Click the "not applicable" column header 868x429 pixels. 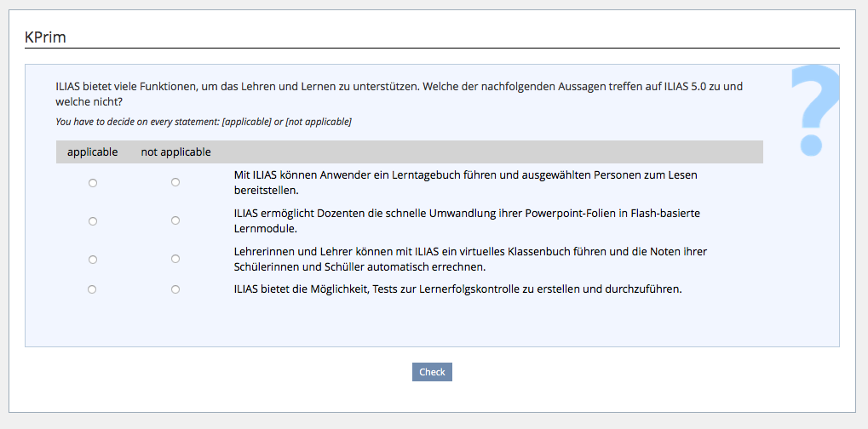(175, 152)
